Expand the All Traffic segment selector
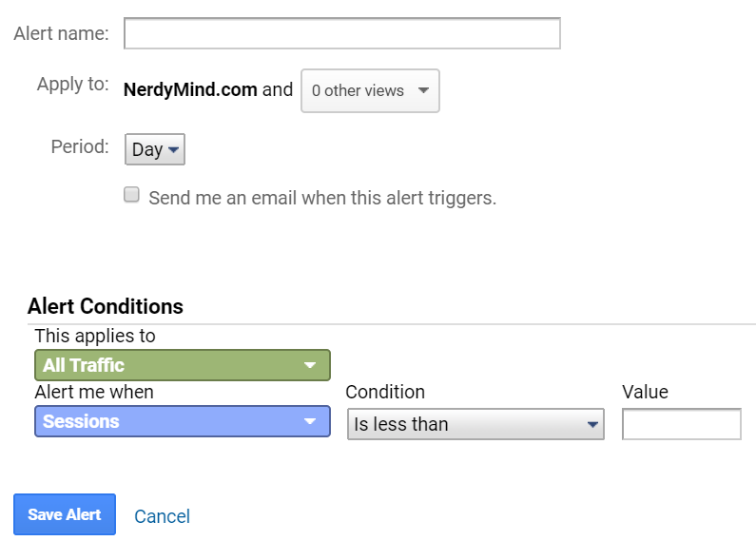The image size is (756, 541). [182, 365]
